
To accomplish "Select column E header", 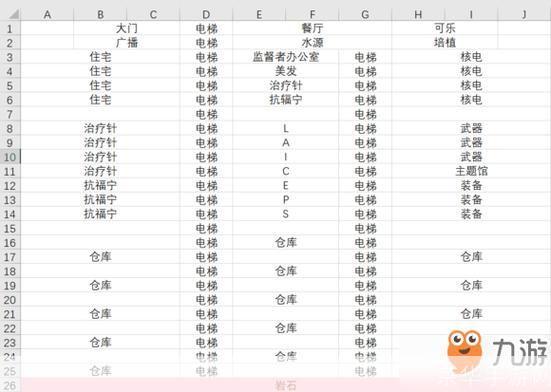I will click(259, 14).
